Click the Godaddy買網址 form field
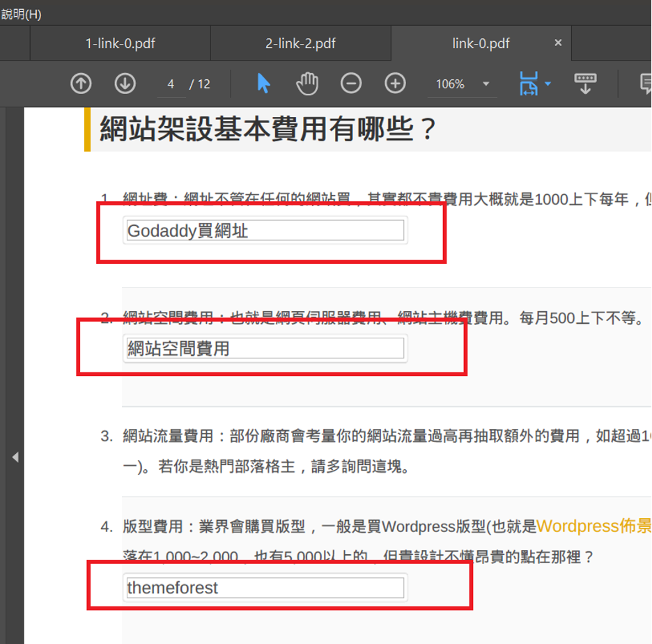 [x=265, y=230]
